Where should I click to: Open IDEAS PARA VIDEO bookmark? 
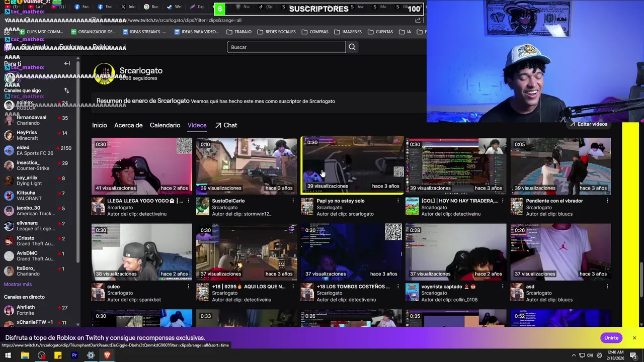(x=196, y=32)
